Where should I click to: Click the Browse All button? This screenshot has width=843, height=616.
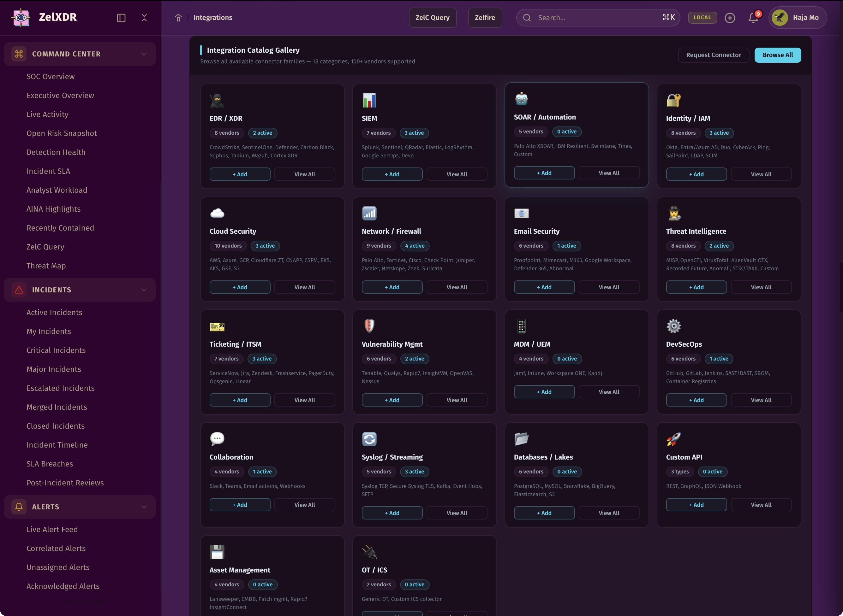tap(777, 55)
